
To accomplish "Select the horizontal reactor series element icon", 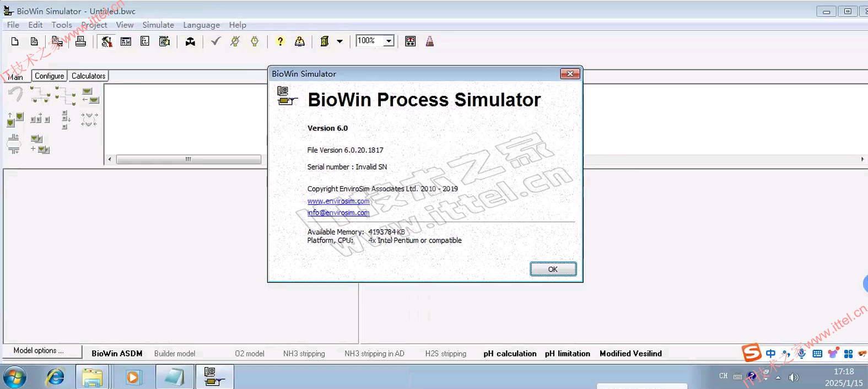I will (40, 118).
